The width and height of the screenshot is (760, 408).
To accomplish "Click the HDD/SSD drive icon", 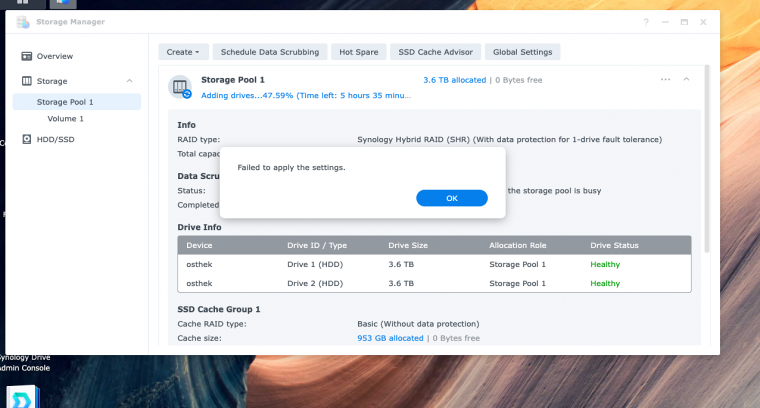I will 27,140.
